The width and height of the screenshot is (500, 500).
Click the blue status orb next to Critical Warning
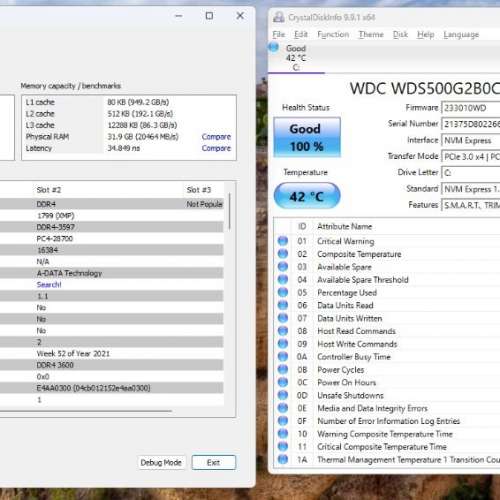[x=283, y=241]
